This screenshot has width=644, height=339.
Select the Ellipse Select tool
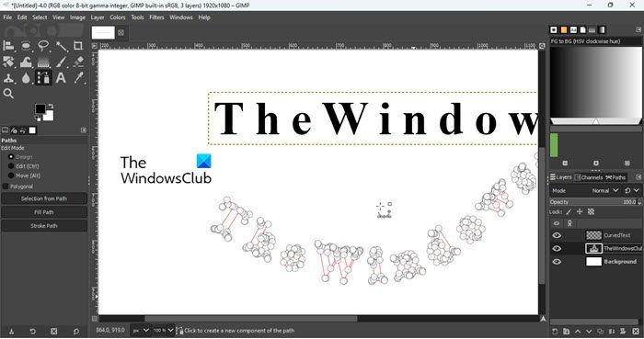pos(26,46)
